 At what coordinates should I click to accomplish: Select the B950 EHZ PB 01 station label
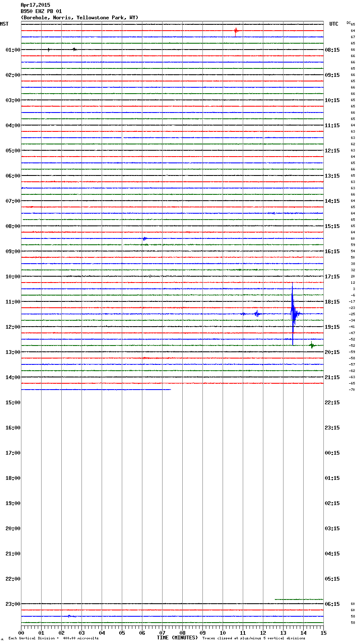41,11
